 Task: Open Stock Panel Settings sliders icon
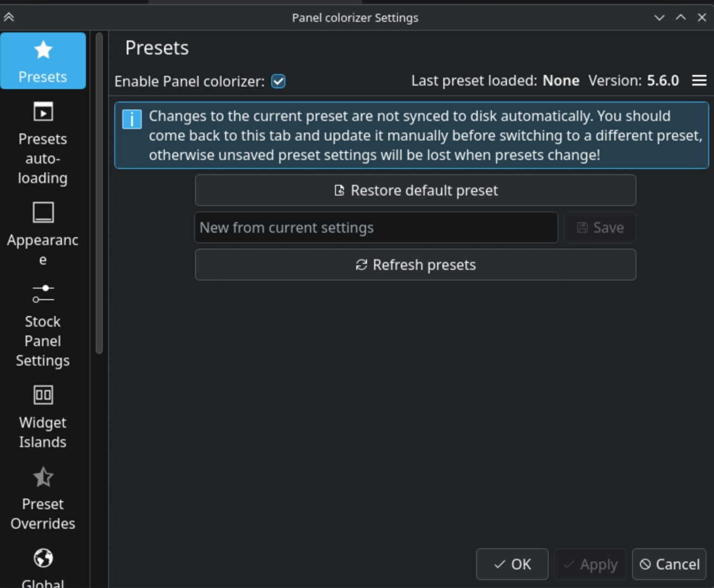pos(43,293)
